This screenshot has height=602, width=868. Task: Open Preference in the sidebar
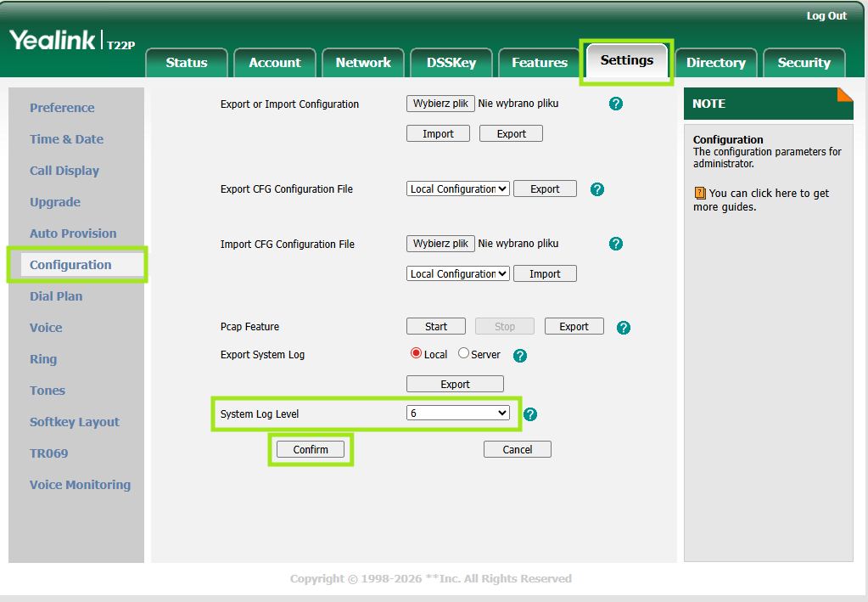point(62,108)
